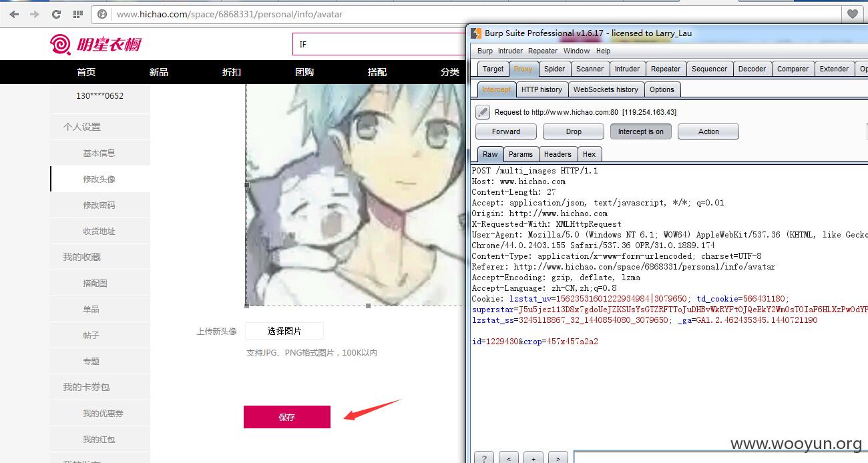Open the Action button menu
868x463 pixels.
708,131
